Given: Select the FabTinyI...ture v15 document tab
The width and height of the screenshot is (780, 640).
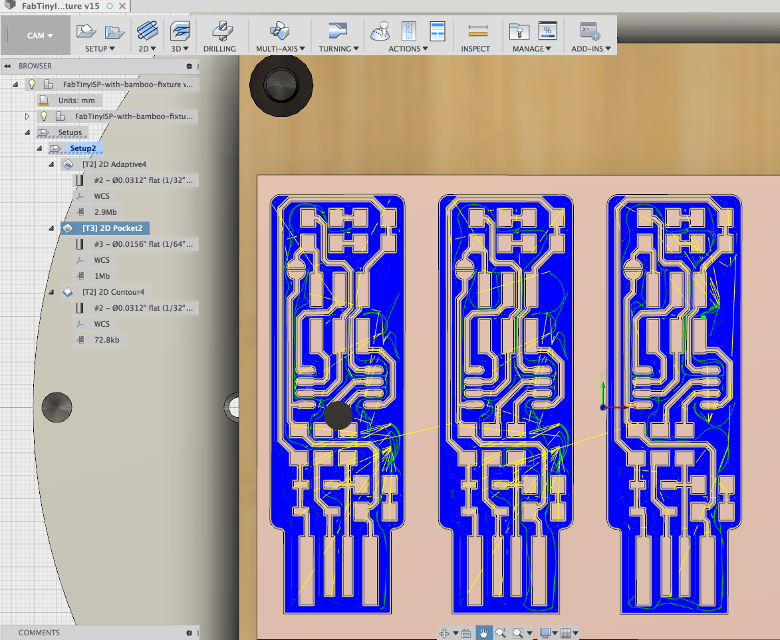Looking at the screenshot, I should click(60, 6).
